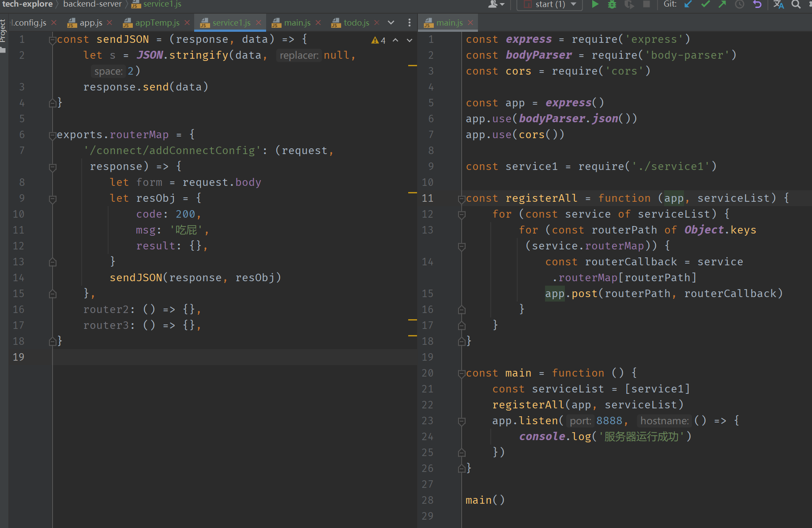Go to previous highlighted error arrow
The height and width of the screenshot is (528, 812).
coord(395,40)
